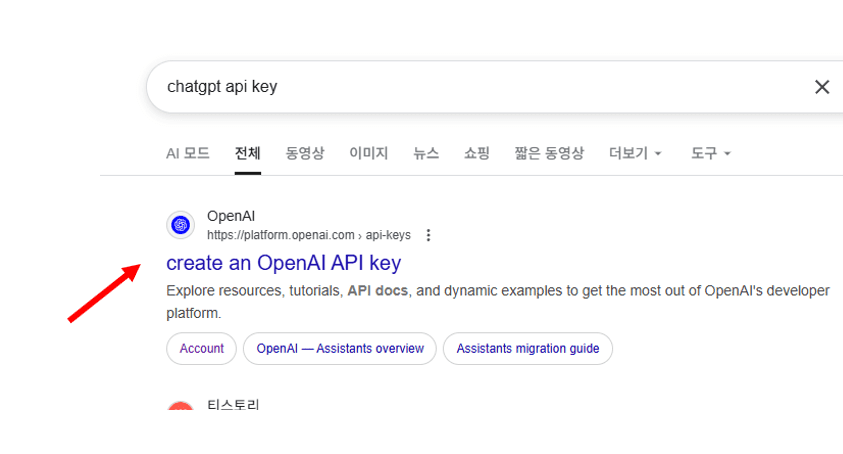Open the OpenAI result three-dot menu
Viewport: 843px width, 454px height.
428,235
